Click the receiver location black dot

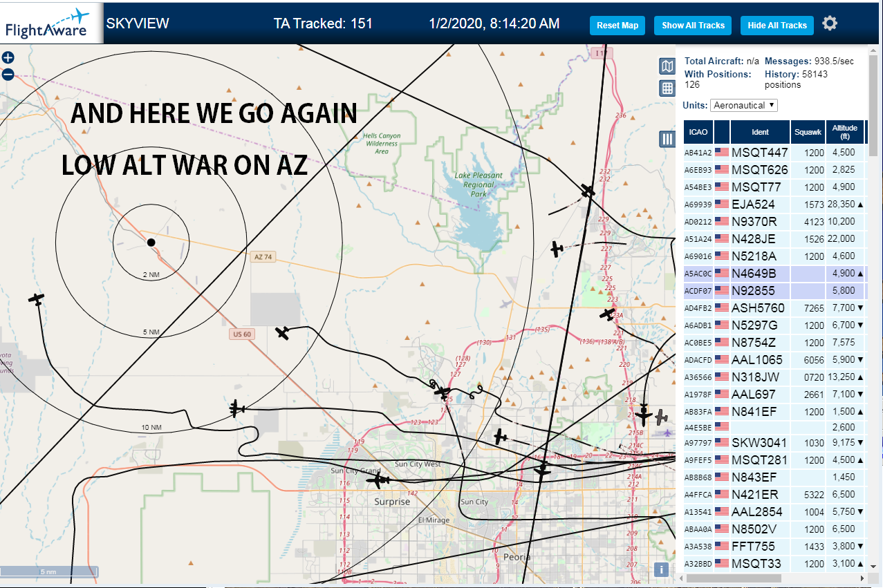point(151,242)
